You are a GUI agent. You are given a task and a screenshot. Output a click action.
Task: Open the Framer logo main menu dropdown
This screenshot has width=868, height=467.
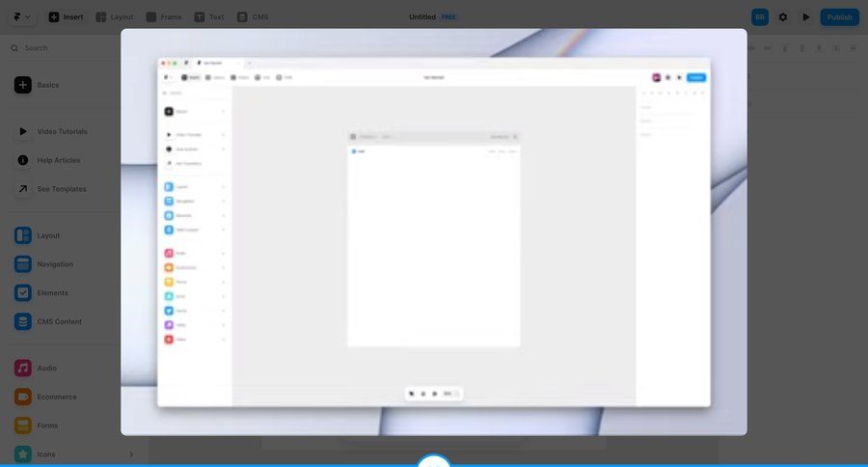(x=21, y=17)
